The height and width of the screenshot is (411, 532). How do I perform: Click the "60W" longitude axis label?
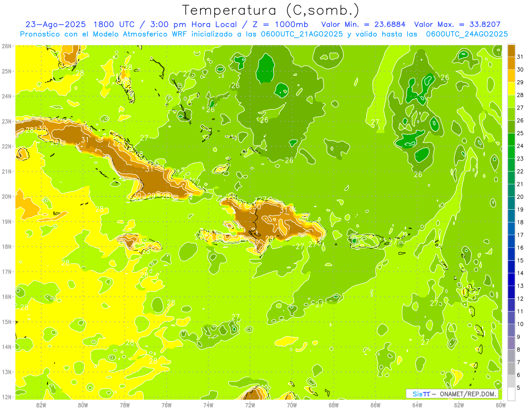pyautogui.click(x=501, y=405)
